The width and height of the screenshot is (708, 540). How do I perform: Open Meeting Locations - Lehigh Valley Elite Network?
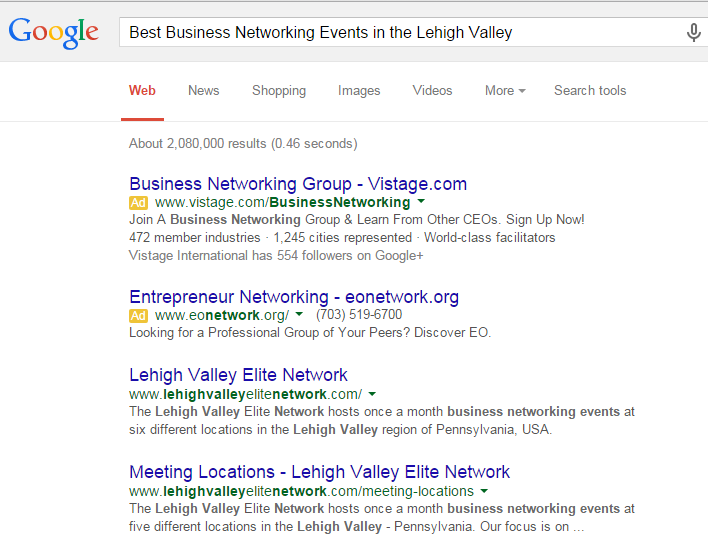point(319,472)
